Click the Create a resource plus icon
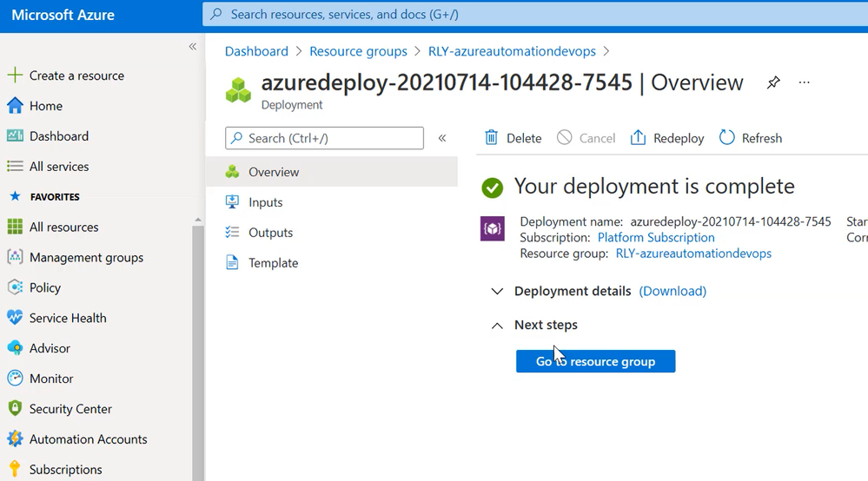The width and height of the screenshot is (868, 481). coord(15,76)
